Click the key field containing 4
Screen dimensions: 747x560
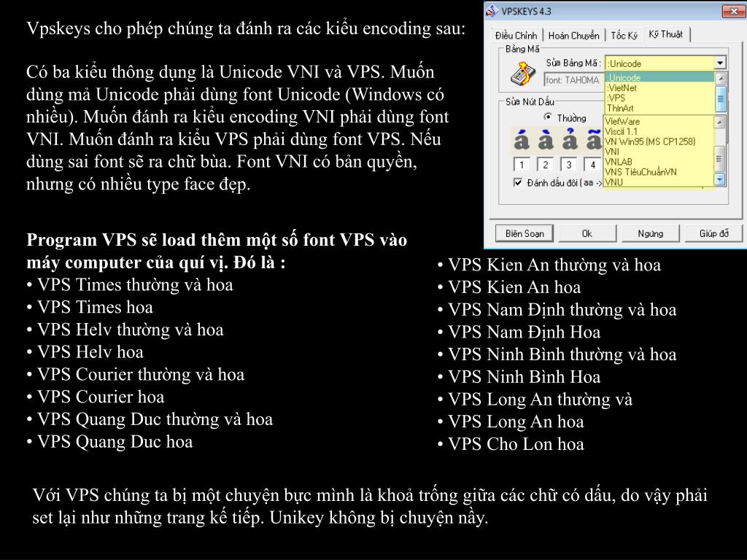coord(592,165)
